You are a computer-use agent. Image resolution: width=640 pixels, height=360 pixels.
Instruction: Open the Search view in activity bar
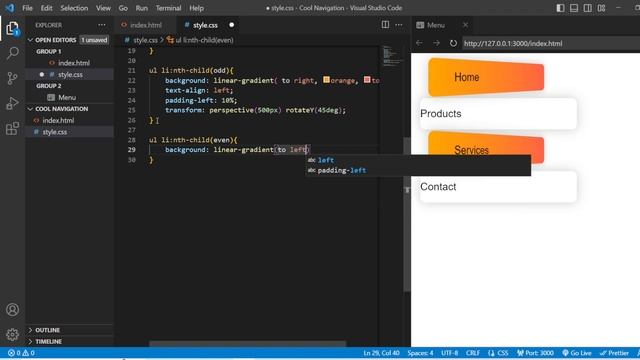(x=13, y=53)
